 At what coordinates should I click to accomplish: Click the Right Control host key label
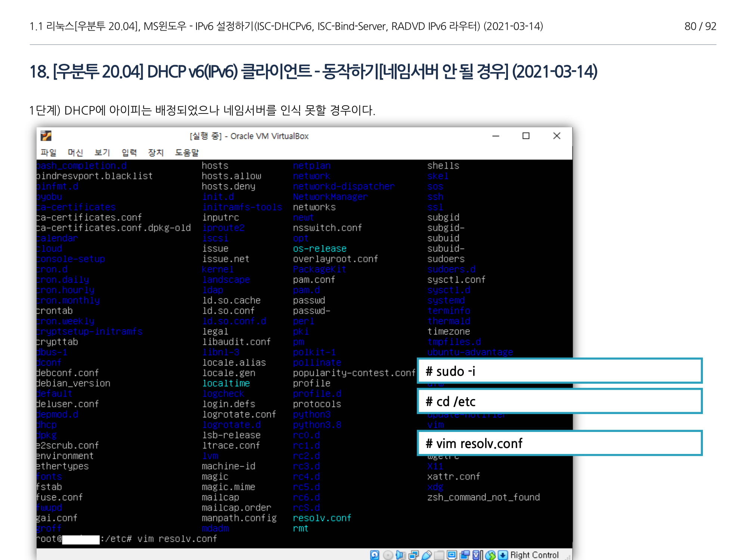coord(534,555)
